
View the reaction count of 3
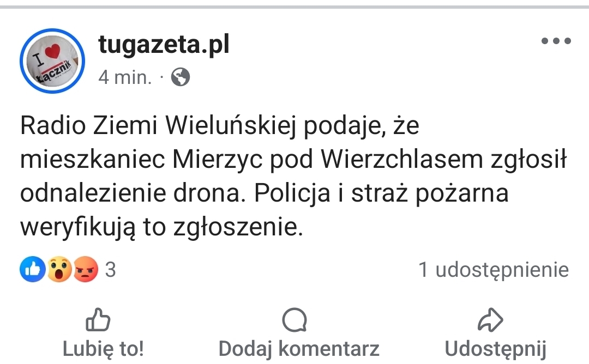point(110,270)
